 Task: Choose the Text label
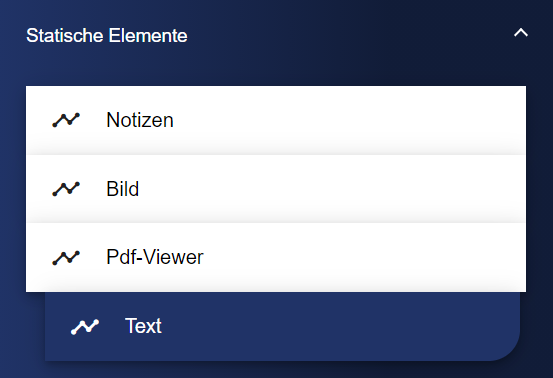143,326
